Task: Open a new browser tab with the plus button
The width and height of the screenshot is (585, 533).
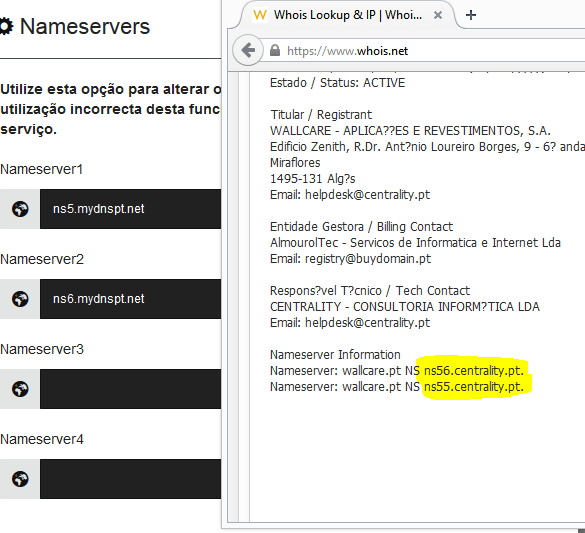Action: click(471, 15)
